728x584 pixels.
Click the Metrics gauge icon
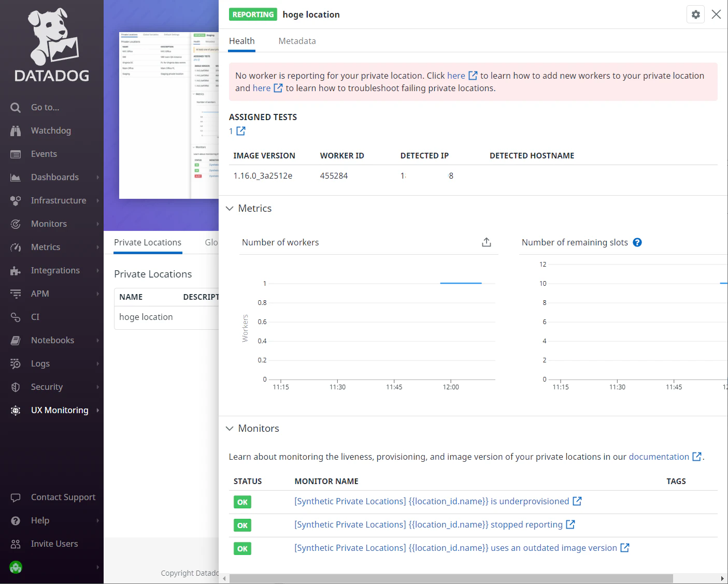(x=16, y=247)
